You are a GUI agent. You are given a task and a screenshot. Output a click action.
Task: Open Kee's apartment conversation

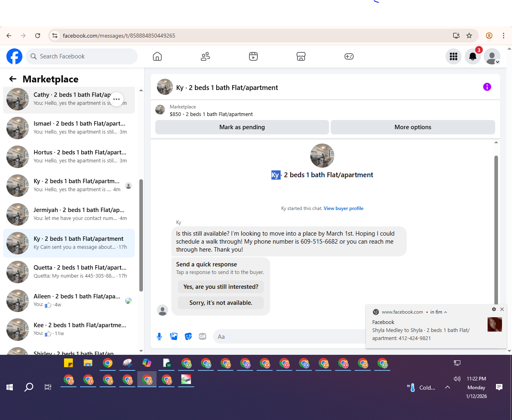[x=69, y=329]
